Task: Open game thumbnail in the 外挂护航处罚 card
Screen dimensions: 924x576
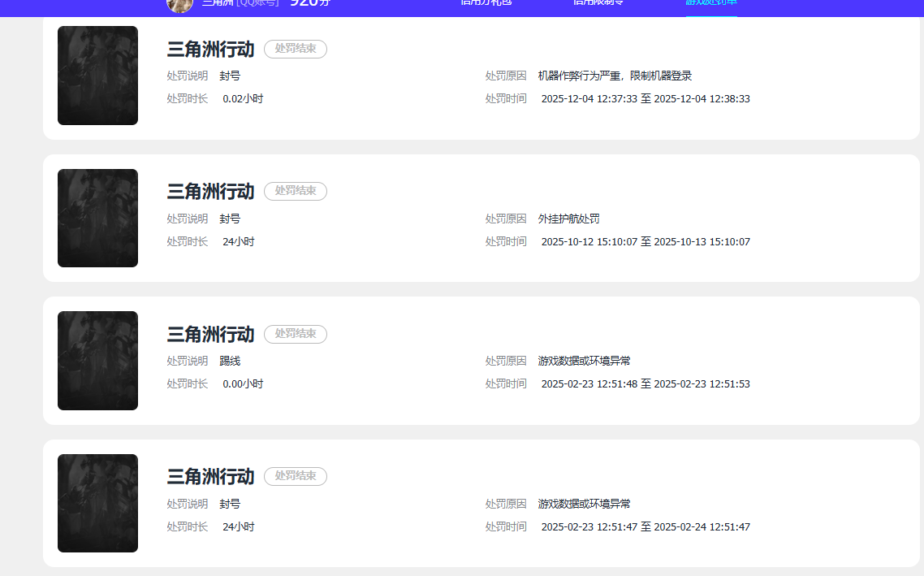Action: pyautogui.click(x=97, y=219)
